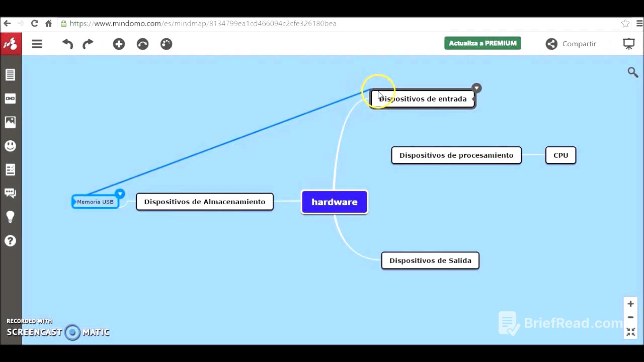This screenshot has height=362, width=644.
Task: Click the ideas lightbulb icon
Action: pos(10,217)
